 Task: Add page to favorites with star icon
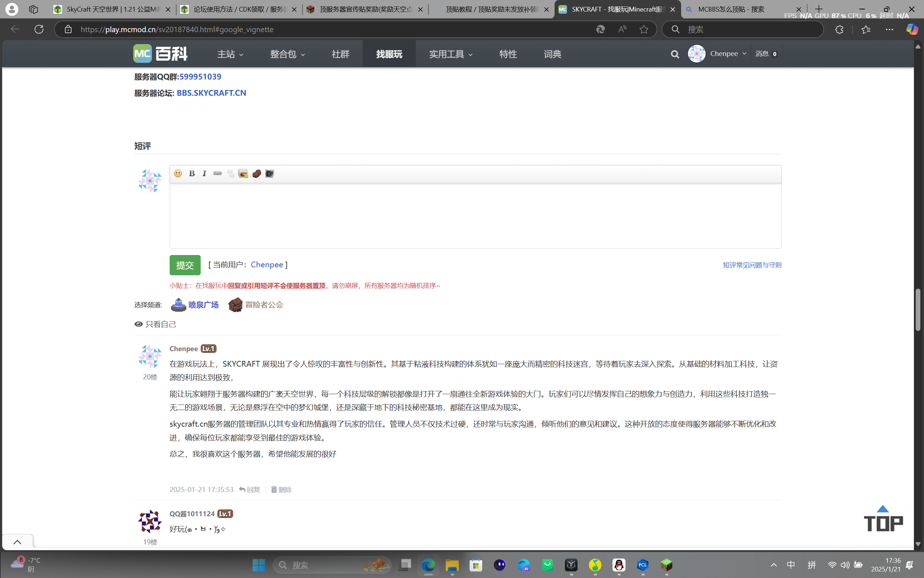click(x=644, y=29)
